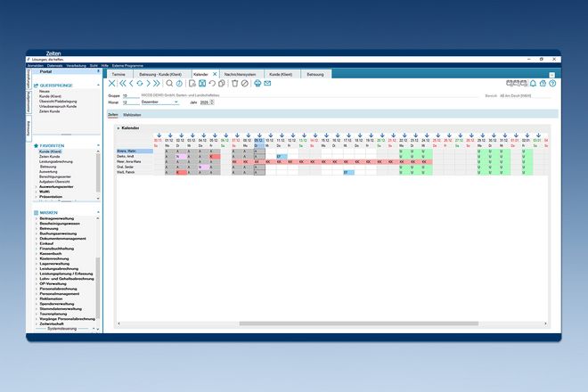Switch to the Betreuung - Kunde (Klient) tab
Viewport: 588px width, 392px height.
coord(160,74)
